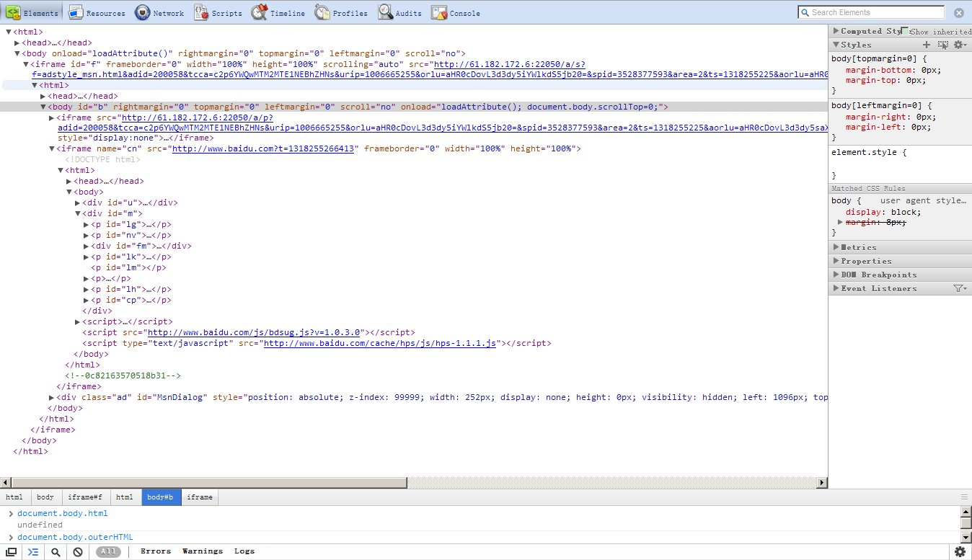Click the clear console icon
This screenshot has width=972, height=560.
pyautogui.click(x=77, y=552)
